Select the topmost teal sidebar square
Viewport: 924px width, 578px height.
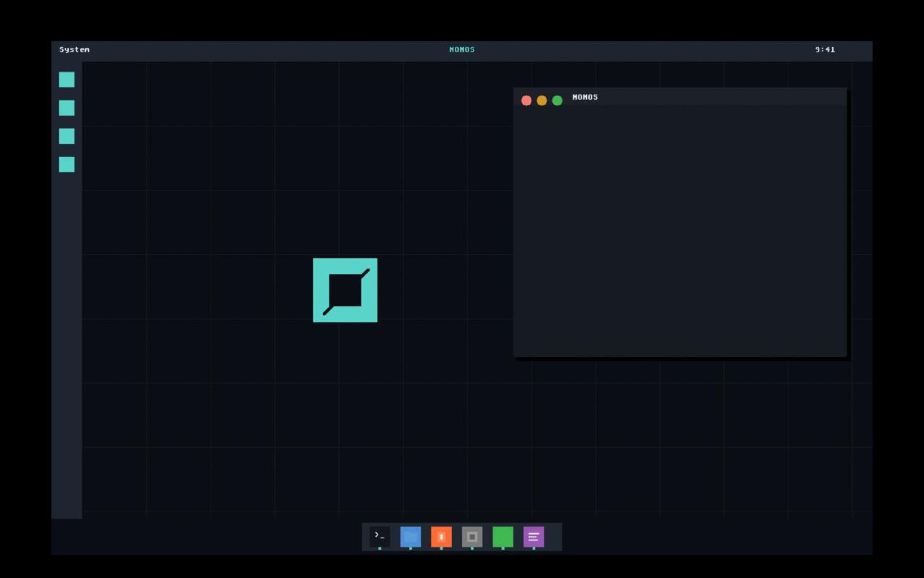pyautogui.click(x=67, y=80)
